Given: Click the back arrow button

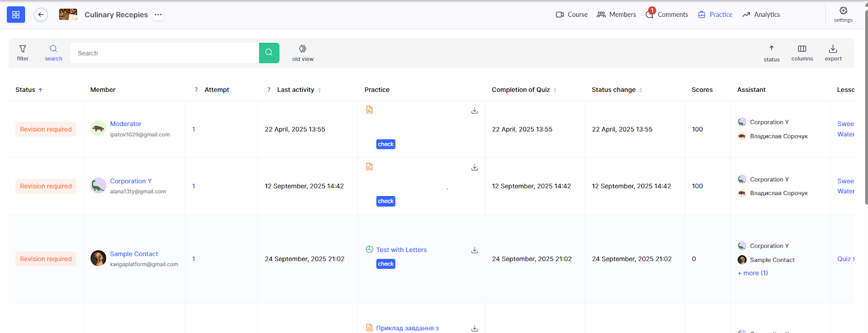Looking at the screenshot, I should [x=41, y=15].
